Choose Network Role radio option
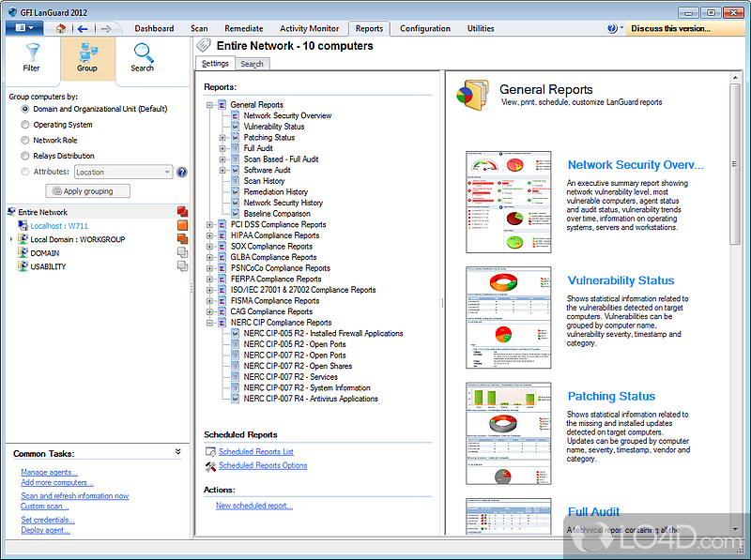 coord(24,141)
